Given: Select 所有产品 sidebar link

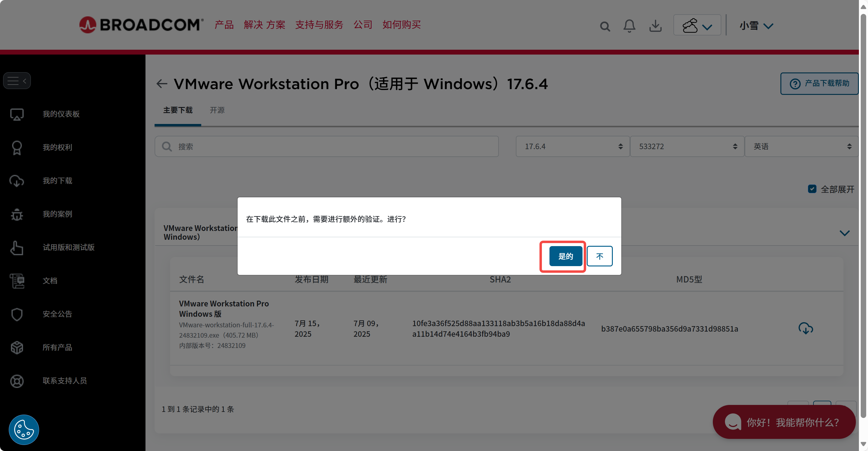Looking at the screenshot, I should point(57,348).
